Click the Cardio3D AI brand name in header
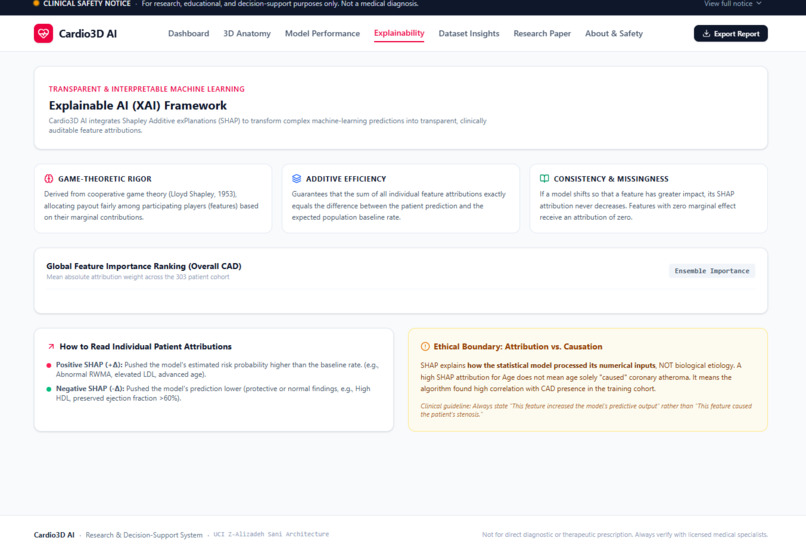 point(88,34)
